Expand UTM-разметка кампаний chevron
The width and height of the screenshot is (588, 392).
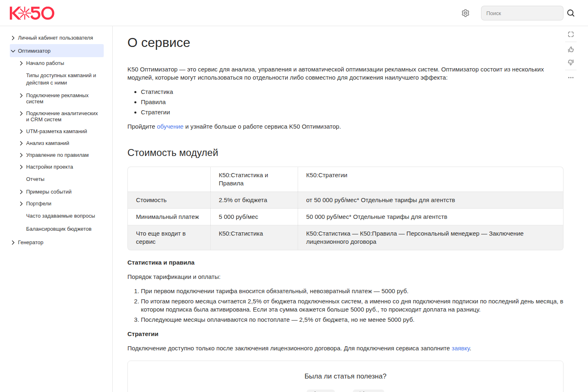(21, 131)
